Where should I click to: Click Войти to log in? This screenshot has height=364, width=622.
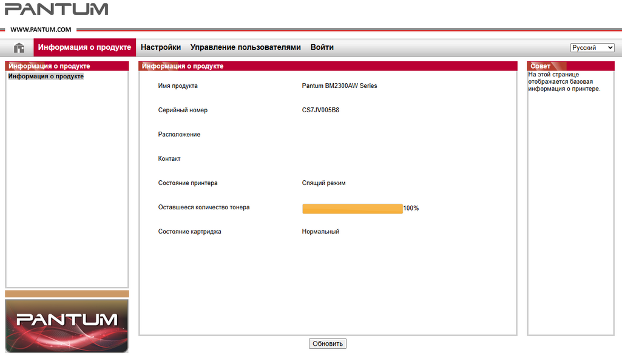pyautogui.click(x=322, y=47)
